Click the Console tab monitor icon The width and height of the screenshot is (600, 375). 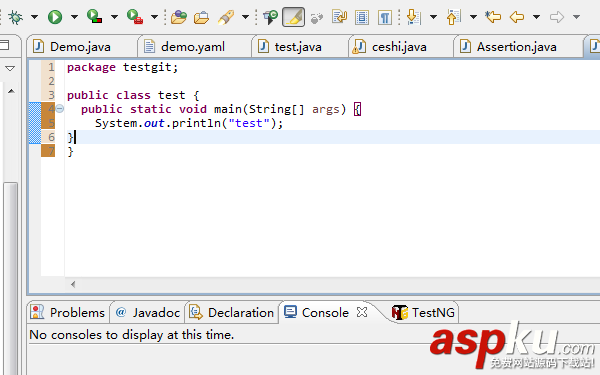(290, 312)
